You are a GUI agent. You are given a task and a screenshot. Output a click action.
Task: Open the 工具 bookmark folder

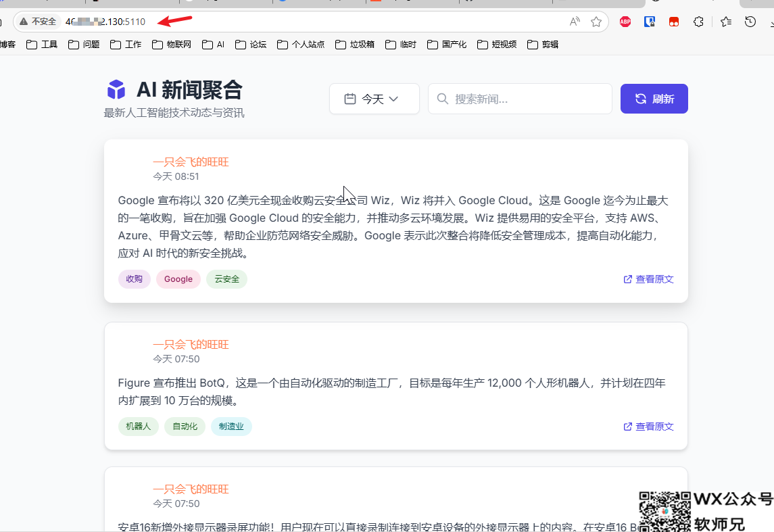click(x=42, y=45)
